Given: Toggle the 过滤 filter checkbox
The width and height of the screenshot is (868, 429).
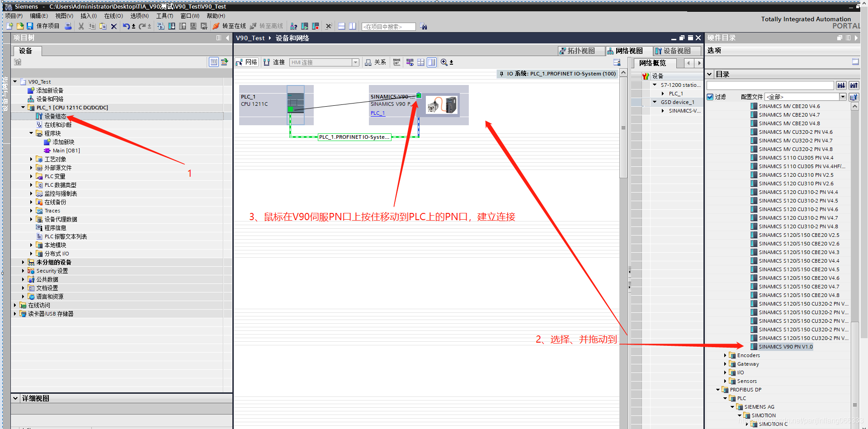Looking at the screenshot, I should (x=710, y=97).
